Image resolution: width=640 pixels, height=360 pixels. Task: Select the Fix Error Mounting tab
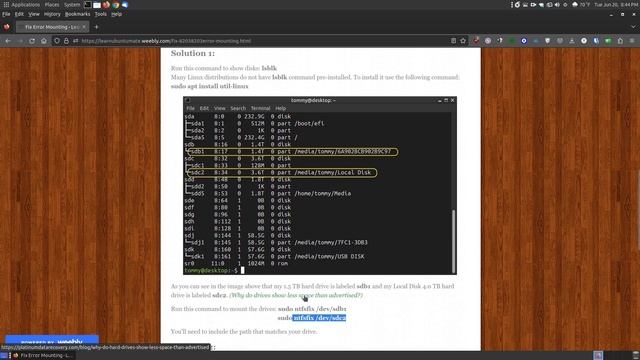pos(52,27)
